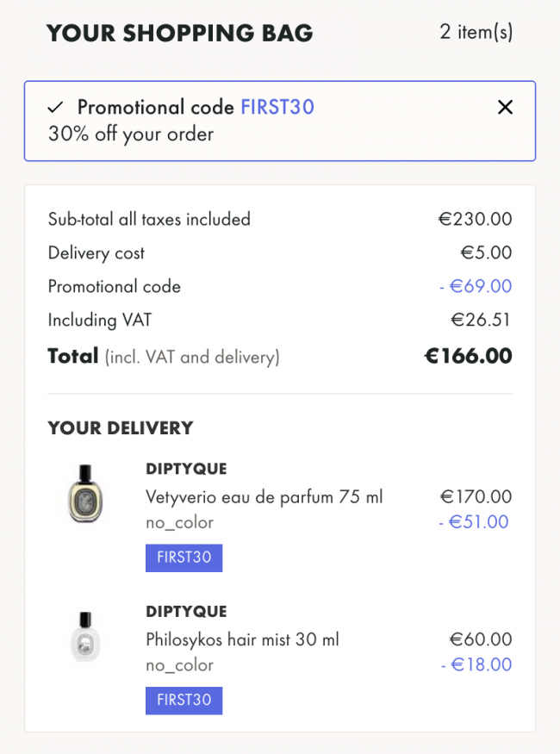Open the Vetyverio perfume bottle thumbnail
560x754 pixels.
click(x=85, y=494)
